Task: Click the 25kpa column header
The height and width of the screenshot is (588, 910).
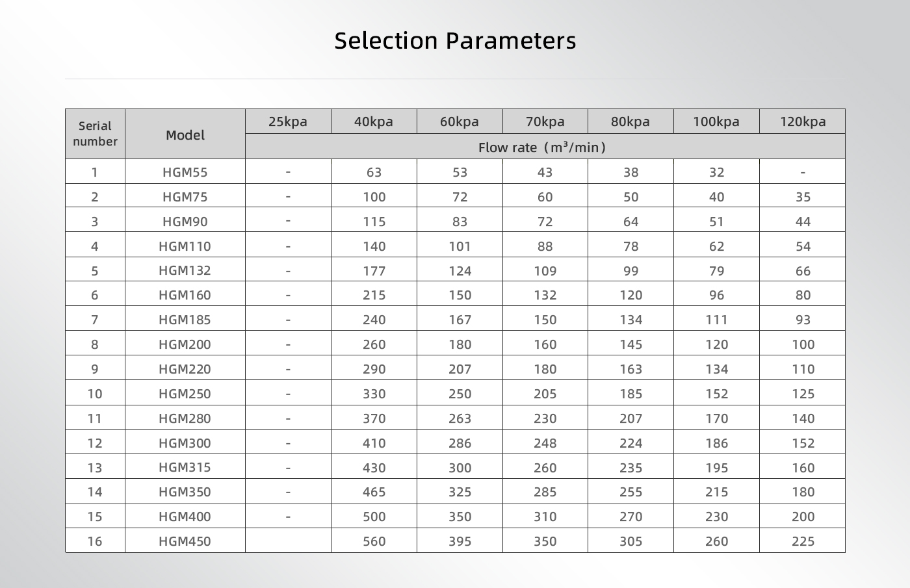Action: click(x=287, y=121)
